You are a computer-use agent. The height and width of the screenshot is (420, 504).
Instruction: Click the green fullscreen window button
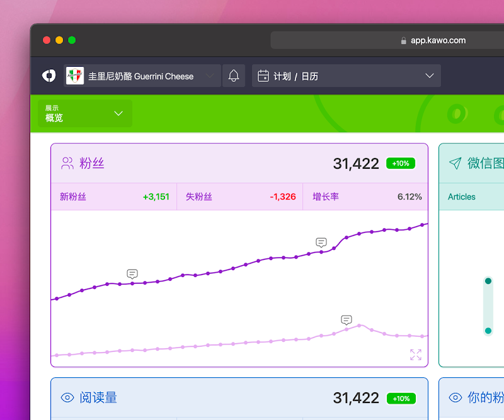(72, 40)
